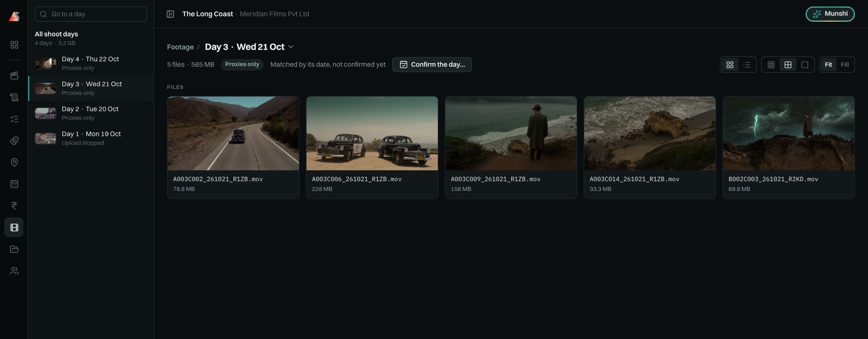Go to Footage breadcrumb

click(180, 47)
